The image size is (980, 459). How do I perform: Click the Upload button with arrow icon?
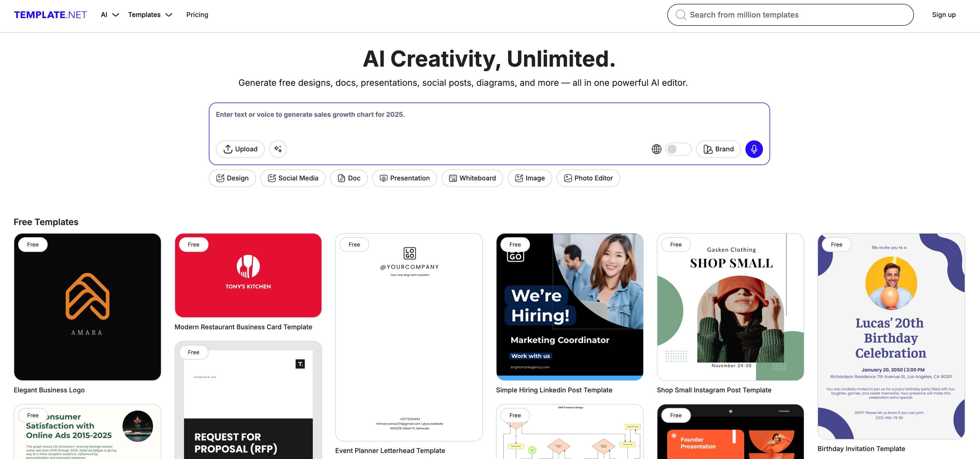click(240, 149)
